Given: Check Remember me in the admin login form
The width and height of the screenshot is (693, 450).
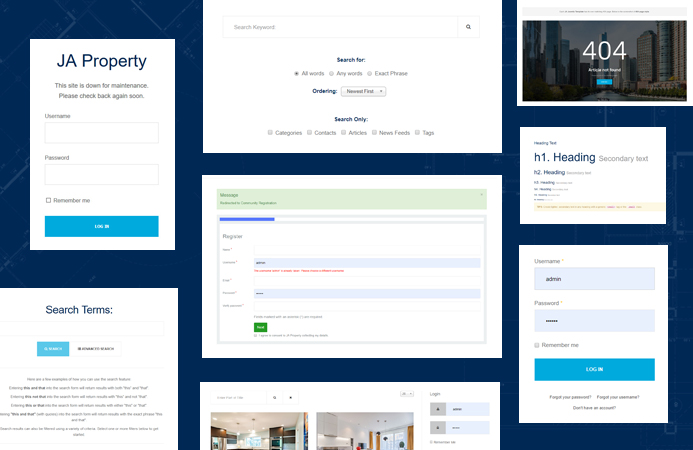Looking at the screenshot, I should point(537,345).
